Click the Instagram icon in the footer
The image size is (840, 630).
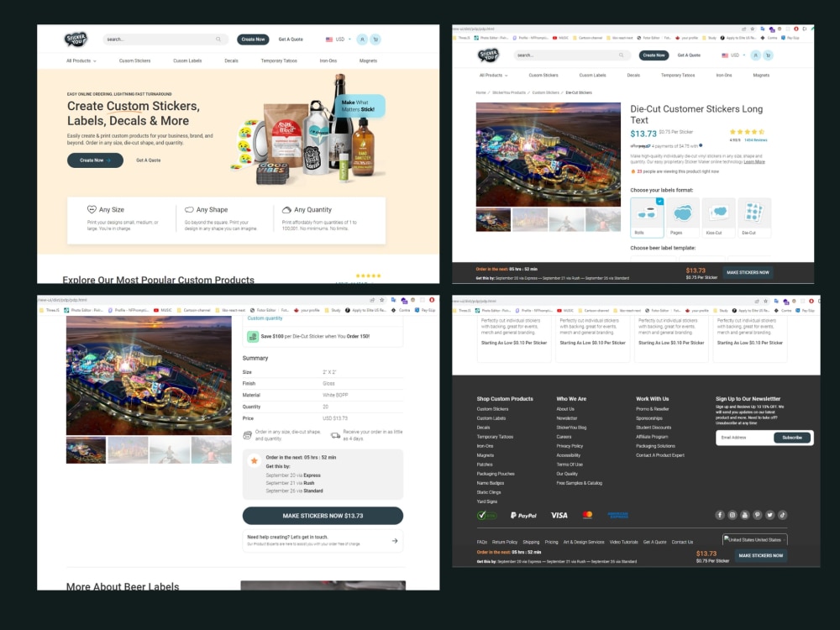coord(732,515)
